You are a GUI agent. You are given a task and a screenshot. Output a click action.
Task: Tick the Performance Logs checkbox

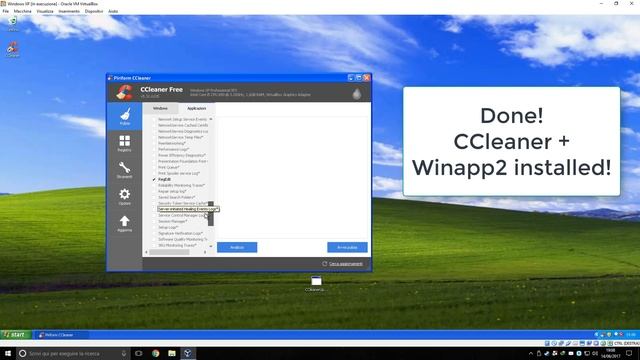click(x=154, y=149)
